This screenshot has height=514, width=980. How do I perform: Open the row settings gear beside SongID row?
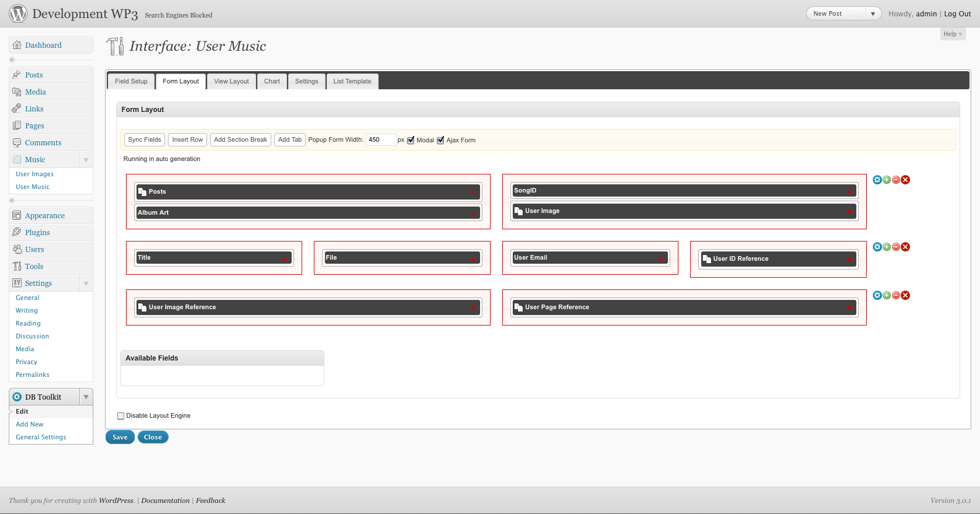pyautogui.click(x=877, y=180)
